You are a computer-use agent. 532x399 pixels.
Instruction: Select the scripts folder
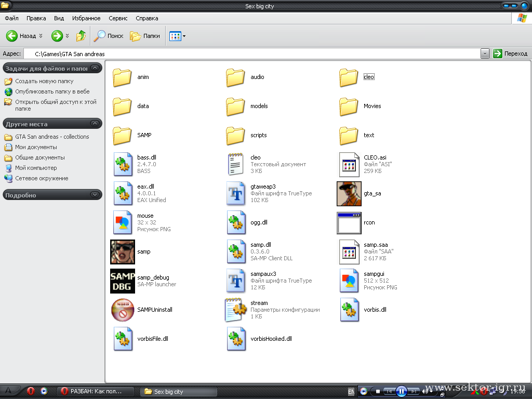tap(235, 136)
